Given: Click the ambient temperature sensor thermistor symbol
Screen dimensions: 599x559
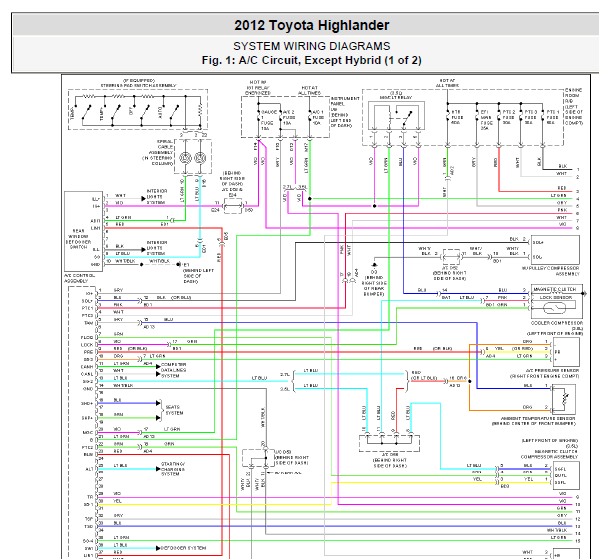Looking at the screenshot, I should [x=565, y=399].
